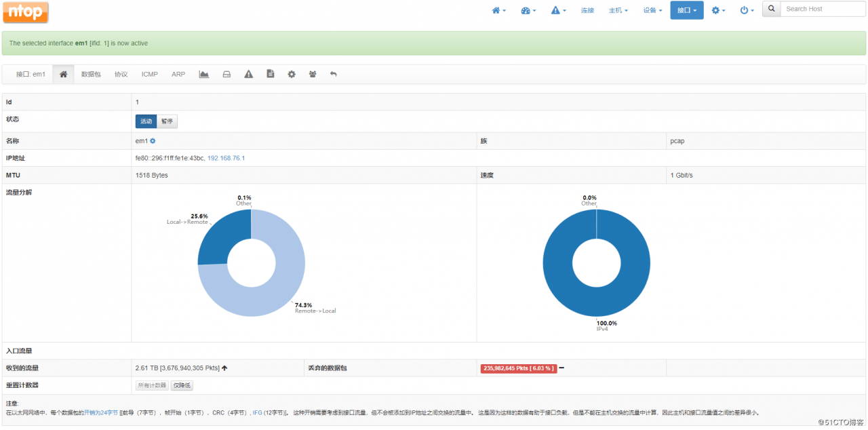Image resolution: width=868 pixels, height=430 pixels.
Task: Open the disk storage icon tab
Action: pyautogui.click(x=226, y=74)
